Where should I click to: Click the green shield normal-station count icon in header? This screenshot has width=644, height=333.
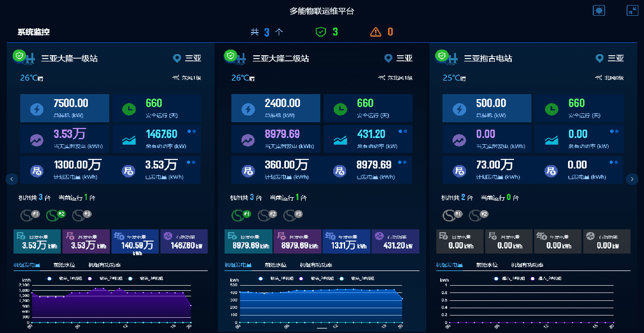(x=320, y=32)
